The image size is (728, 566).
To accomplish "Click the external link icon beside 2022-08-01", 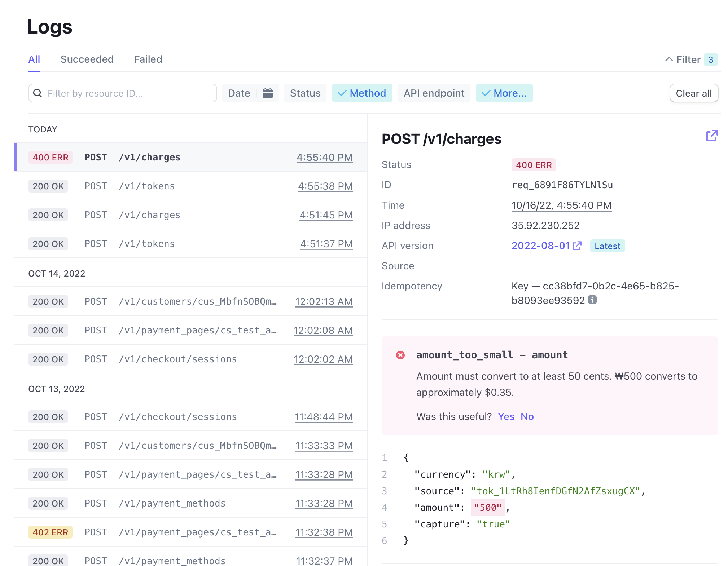I will [x=577, y=246].
